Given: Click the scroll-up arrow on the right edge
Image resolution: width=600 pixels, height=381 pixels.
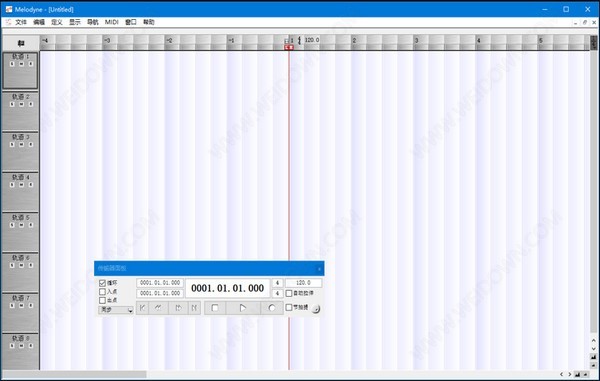Looking at the screenshot, I should (593, 340).
